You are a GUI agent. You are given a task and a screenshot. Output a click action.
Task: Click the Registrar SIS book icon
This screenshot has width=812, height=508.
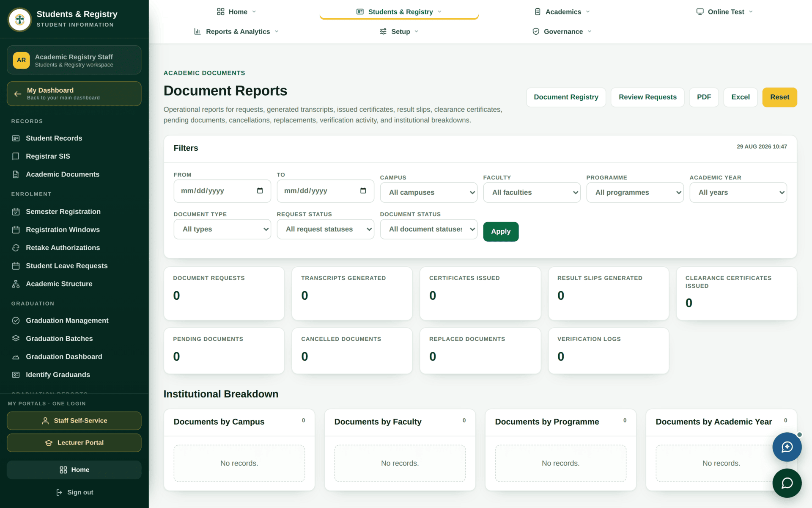pyautogui.click(x=16, y=156)
